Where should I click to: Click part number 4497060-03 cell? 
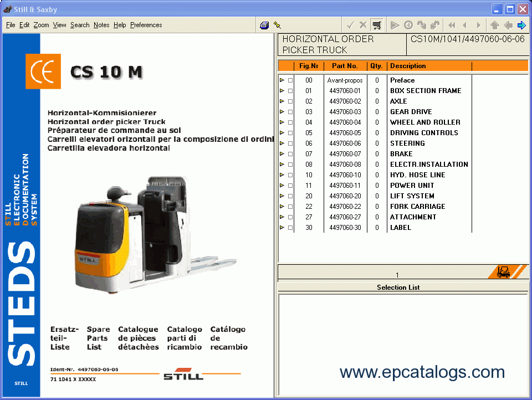(x=345, y=112)
